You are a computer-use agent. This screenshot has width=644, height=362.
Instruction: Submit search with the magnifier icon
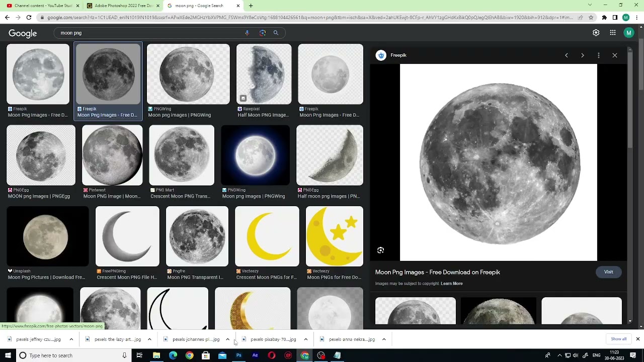(276, 33)
